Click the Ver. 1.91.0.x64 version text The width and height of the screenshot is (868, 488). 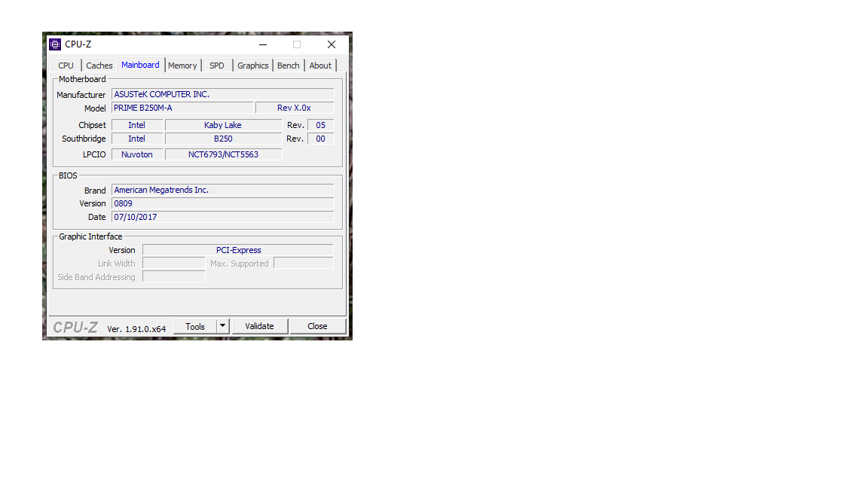point(136,328)
